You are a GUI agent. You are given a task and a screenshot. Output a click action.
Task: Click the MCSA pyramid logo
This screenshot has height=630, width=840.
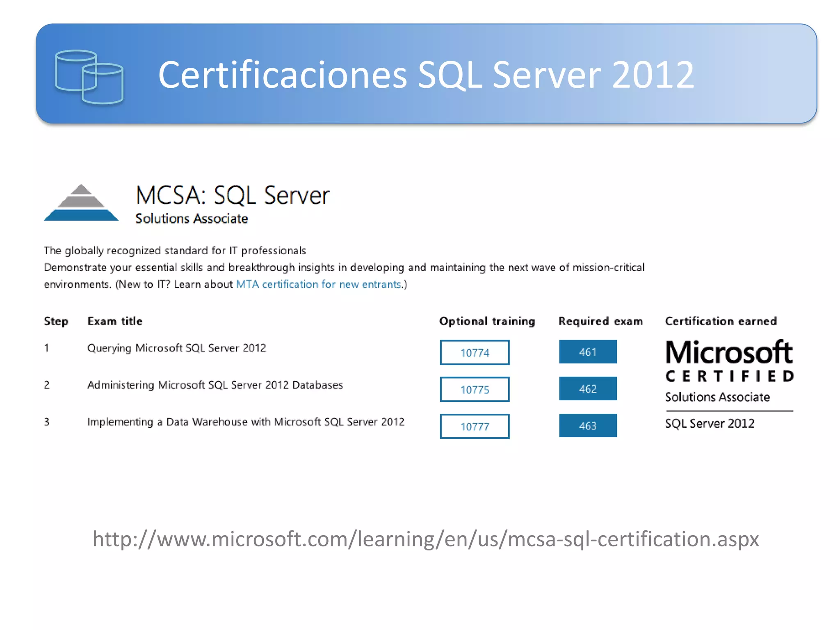[81, 202]
